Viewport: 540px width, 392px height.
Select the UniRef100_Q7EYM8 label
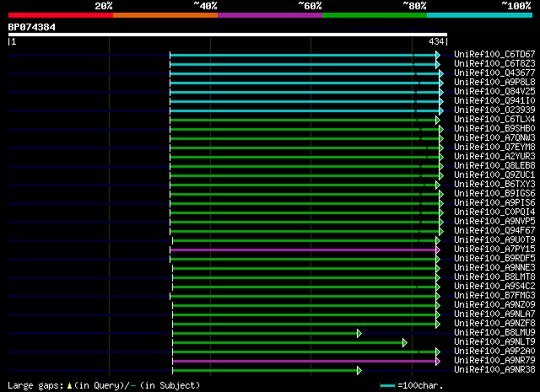(494, 148)
